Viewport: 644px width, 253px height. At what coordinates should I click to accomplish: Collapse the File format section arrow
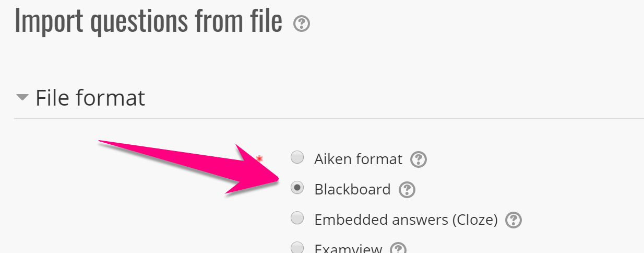[22, 98]
